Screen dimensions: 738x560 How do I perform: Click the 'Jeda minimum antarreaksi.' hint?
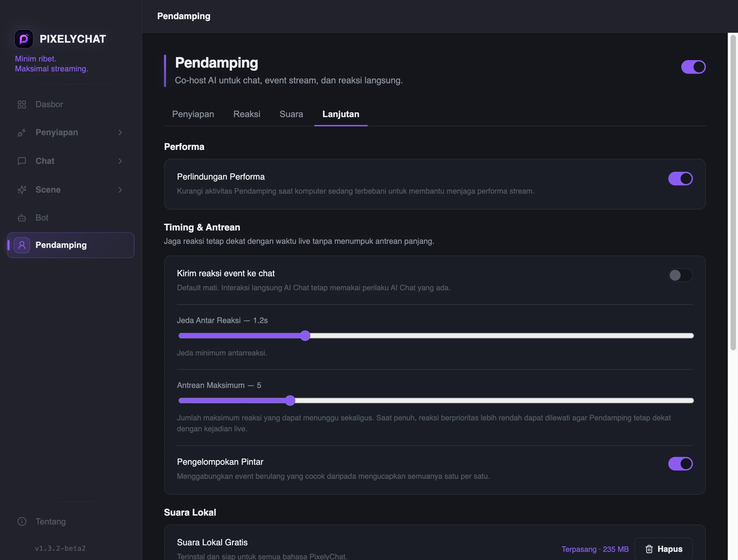coord(222,353)
